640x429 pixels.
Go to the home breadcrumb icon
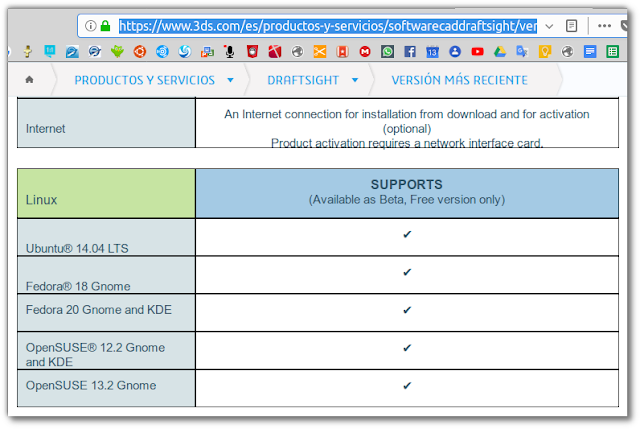coord(29,79)
